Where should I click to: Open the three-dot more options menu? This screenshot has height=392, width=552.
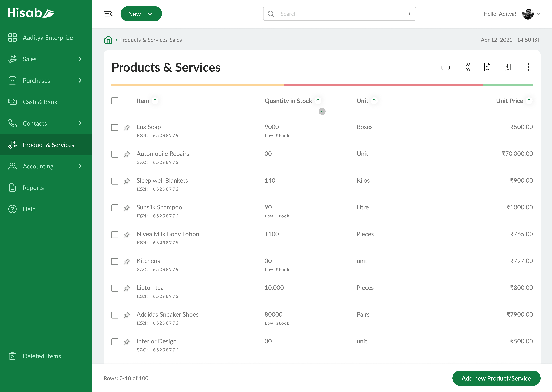point(528,67)
